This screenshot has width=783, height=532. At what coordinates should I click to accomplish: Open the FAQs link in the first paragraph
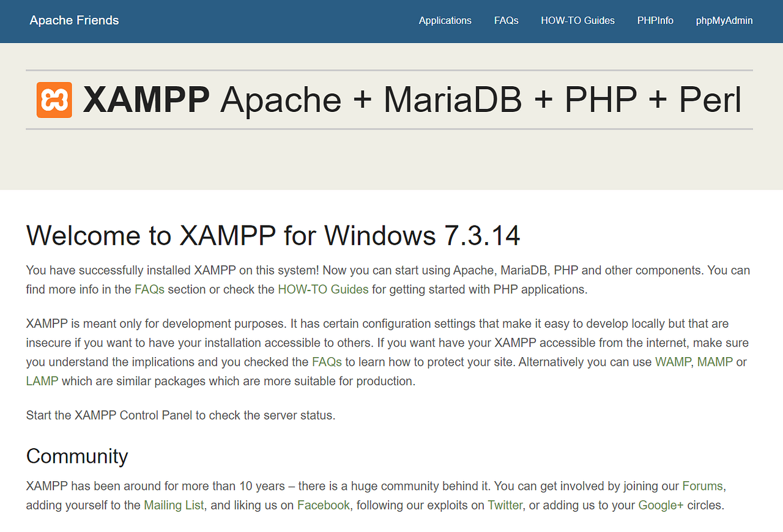point(149,289)
